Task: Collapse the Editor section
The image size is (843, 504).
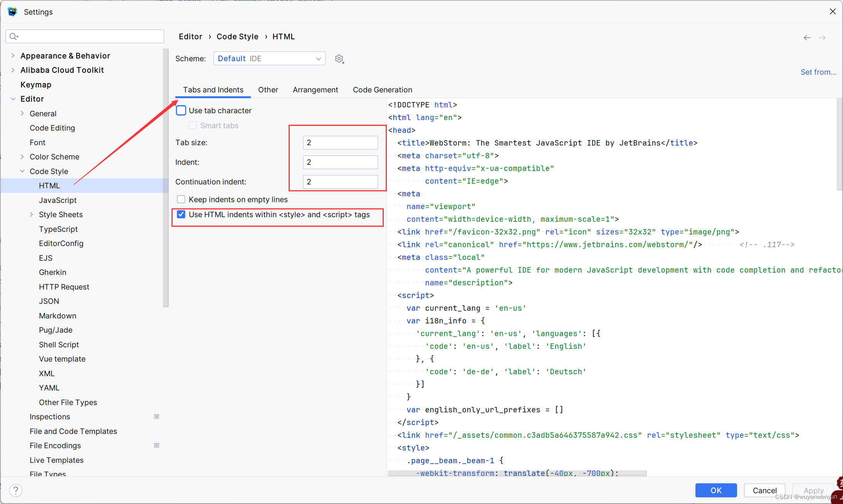Action: (13, 99)
